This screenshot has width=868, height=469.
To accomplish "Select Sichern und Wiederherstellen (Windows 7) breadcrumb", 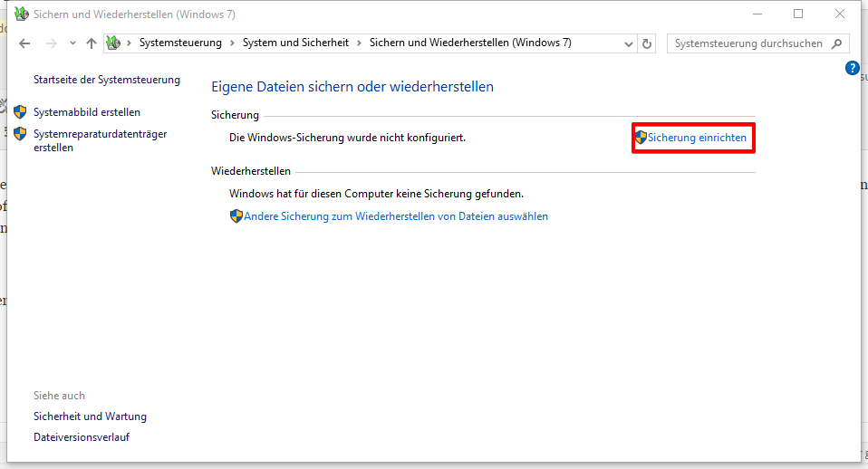I will click(x=470, y=43).
